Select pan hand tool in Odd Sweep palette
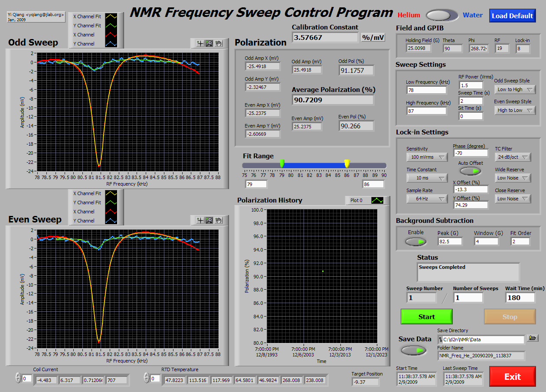The height and width of the screenshot is (392, 546). click(219, 43)
